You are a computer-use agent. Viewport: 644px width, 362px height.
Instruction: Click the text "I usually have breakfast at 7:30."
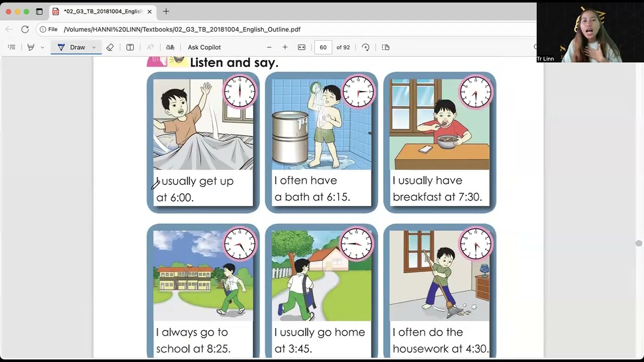tap(437, 189)
